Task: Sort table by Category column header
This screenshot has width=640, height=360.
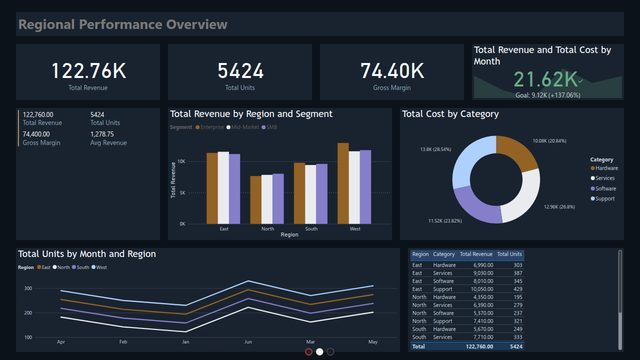Action: tap(444, 254)
